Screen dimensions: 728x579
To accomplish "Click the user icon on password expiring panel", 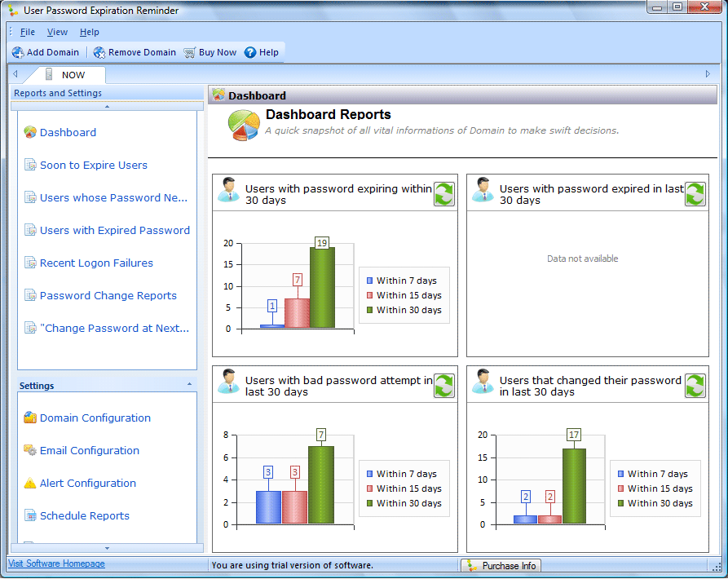I will [228, 190].
